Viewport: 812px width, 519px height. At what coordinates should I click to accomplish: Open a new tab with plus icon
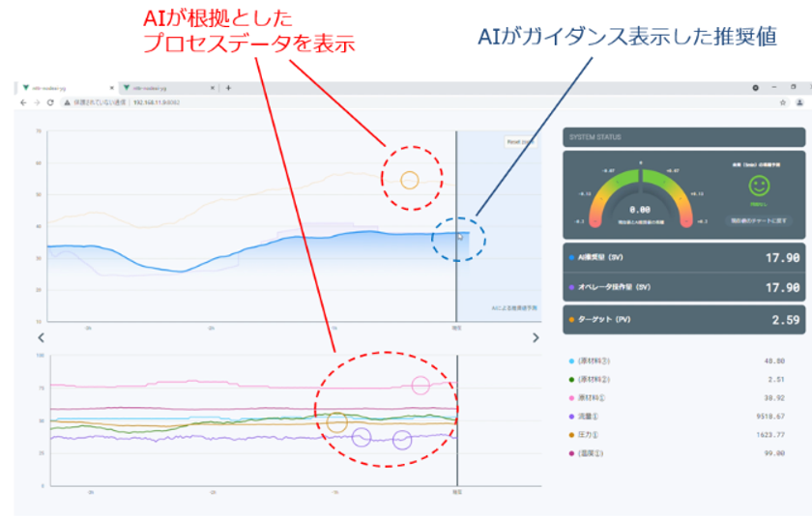[x=228, y=88]
